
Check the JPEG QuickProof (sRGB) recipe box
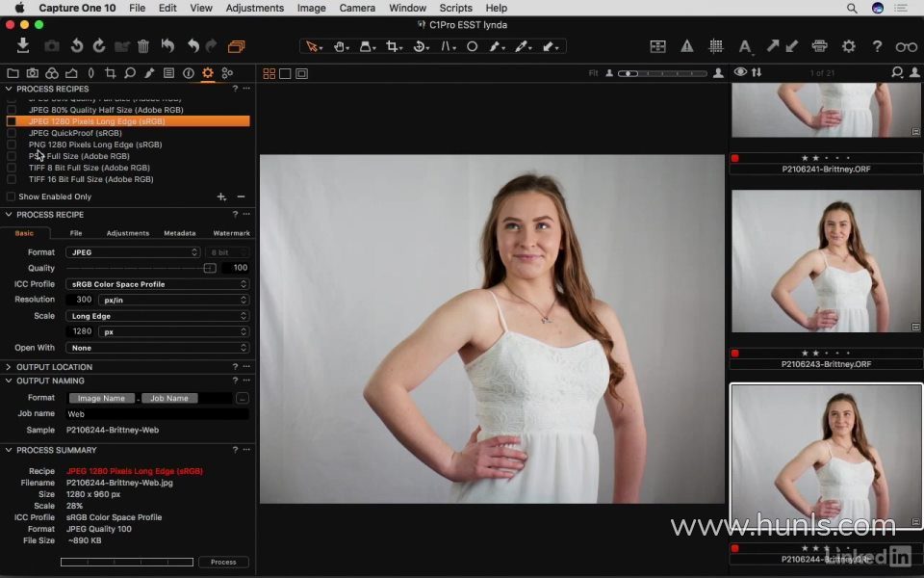point(12,133)
